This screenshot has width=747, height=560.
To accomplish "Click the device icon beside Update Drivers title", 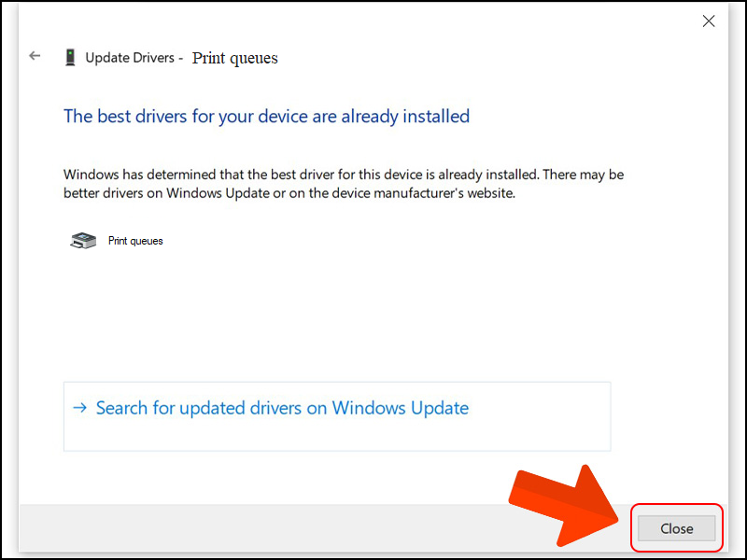I will click(70, 57).
